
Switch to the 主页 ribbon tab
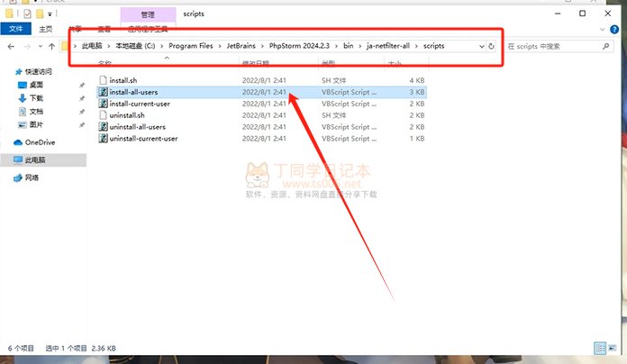44,29
